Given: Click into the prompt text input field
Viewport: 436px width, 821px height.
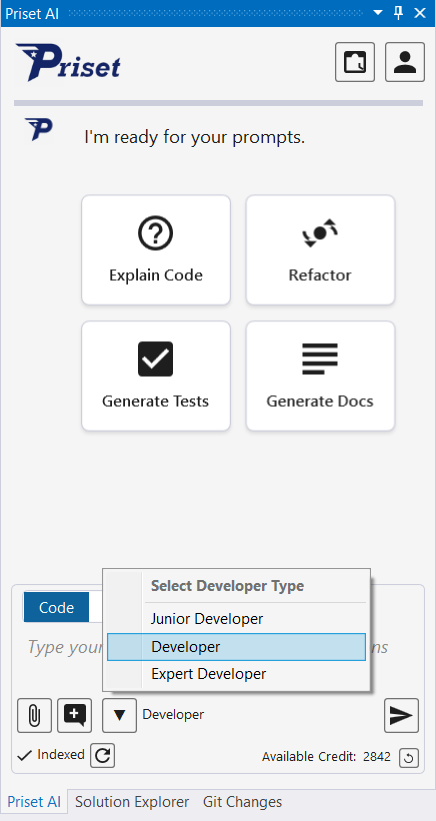Looking at the screenshot, I should 218,647.
